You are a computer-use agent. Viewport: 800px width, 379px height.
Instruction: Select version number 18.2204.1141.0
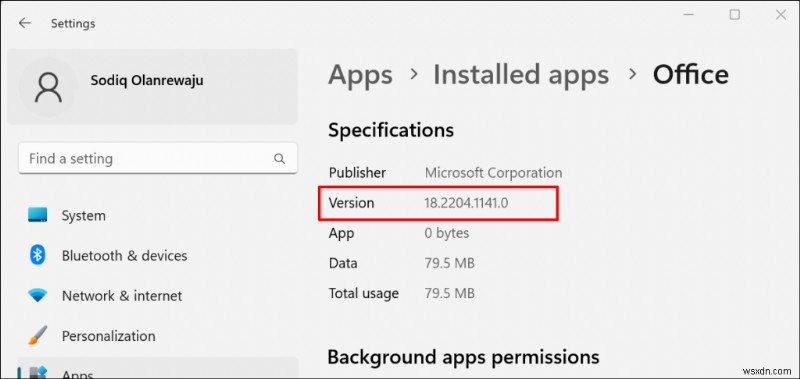pos(466,203)
